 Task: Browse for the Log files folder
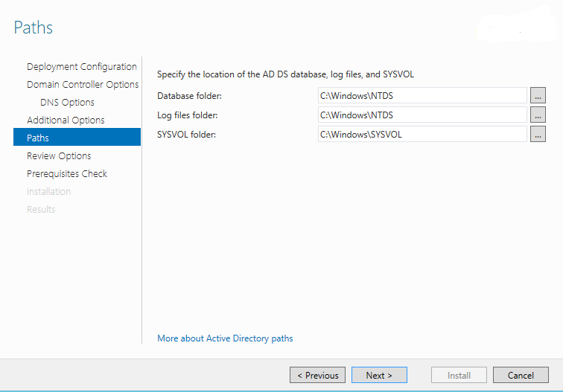538,115
